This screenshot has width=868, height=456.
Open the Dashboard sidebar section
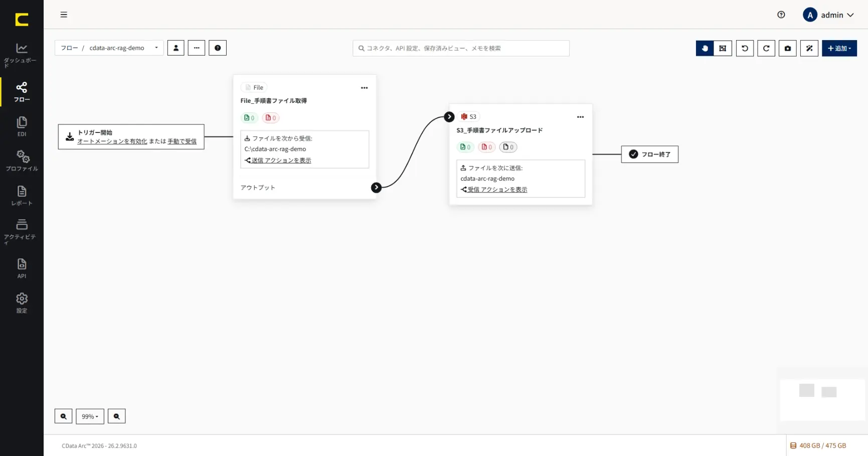[x=22, y=55]
